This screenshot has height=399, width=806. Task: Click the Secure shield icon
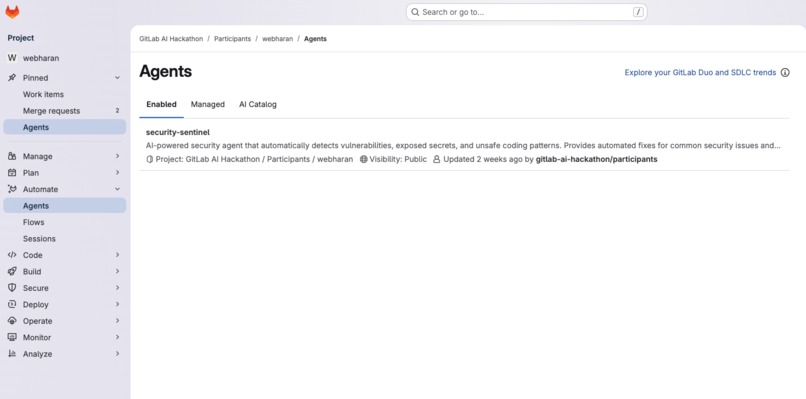(12, 288)
